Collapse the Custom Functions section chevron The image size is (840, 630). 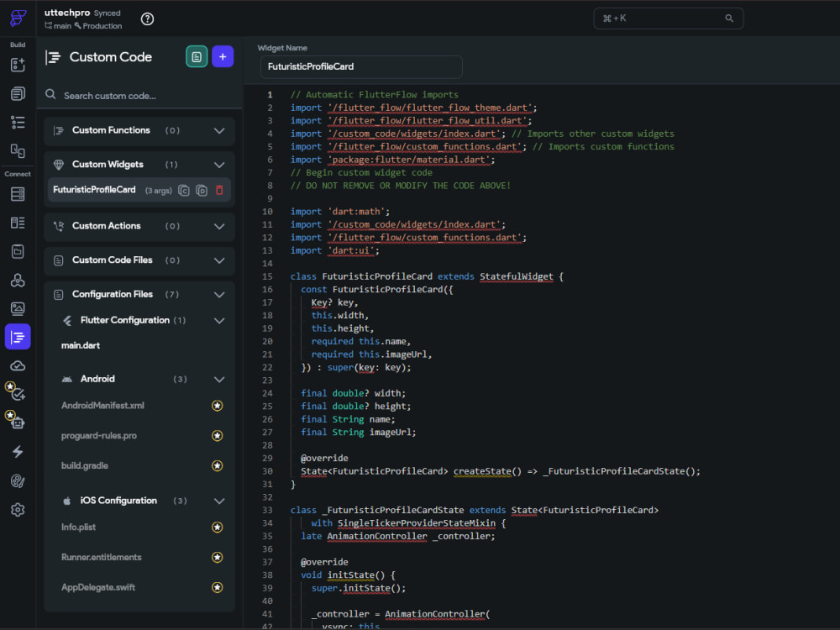pos(219,131)
